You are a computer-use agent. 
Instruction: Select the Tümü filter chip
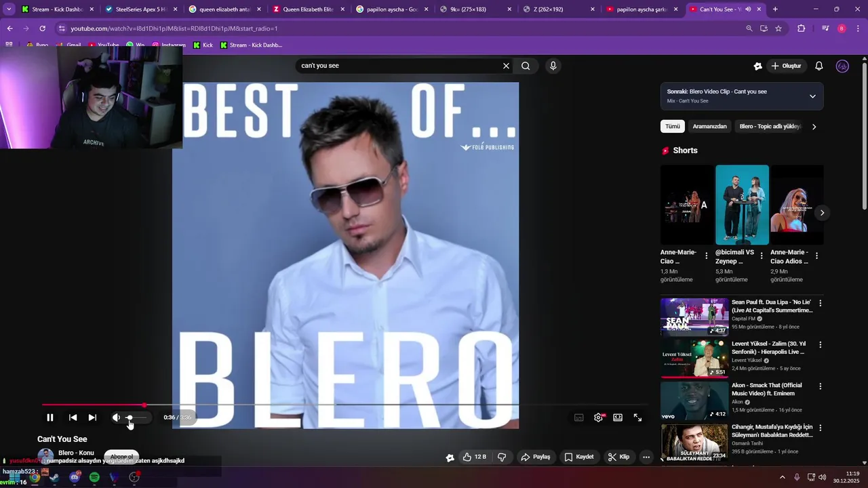(x=672, y=126)
